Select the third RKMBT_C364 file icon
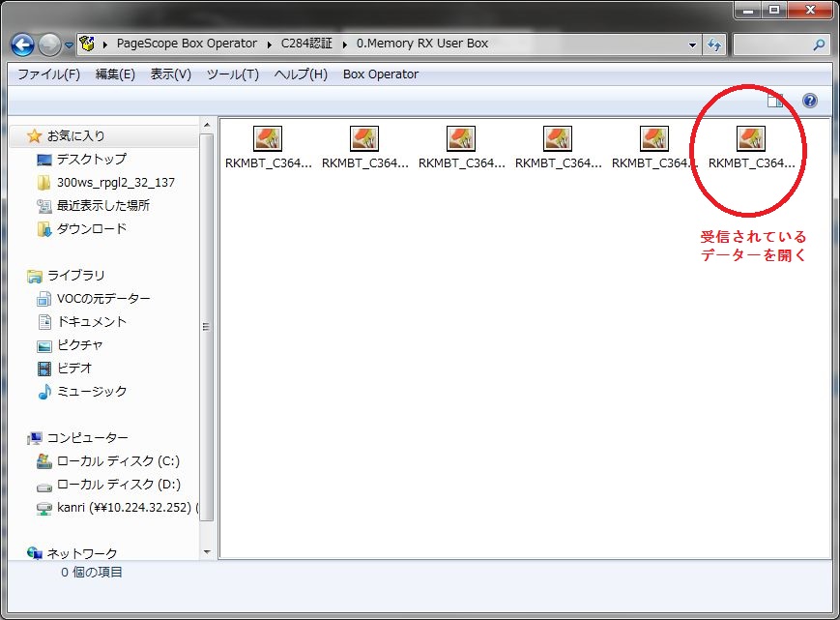The height and width of the screenshot is (620, 840). click(461, 139)
